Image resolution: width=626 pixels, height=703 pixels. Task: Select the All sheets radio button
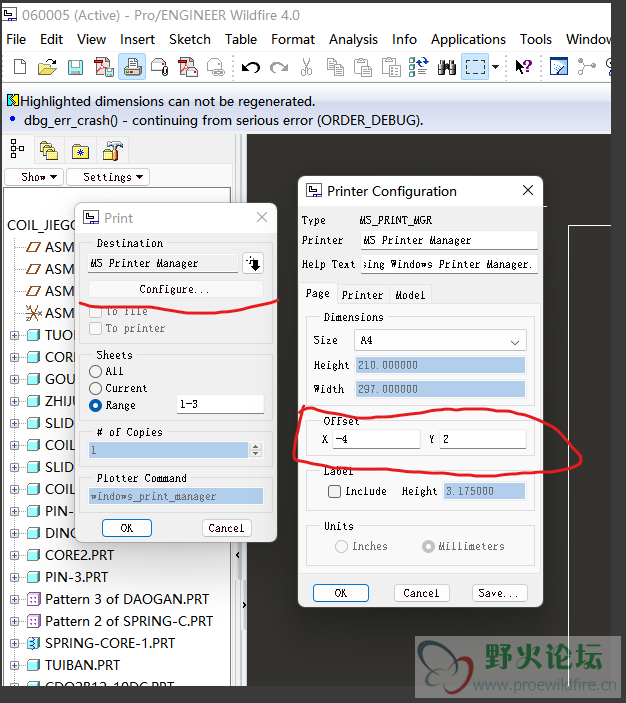[96, 371]
